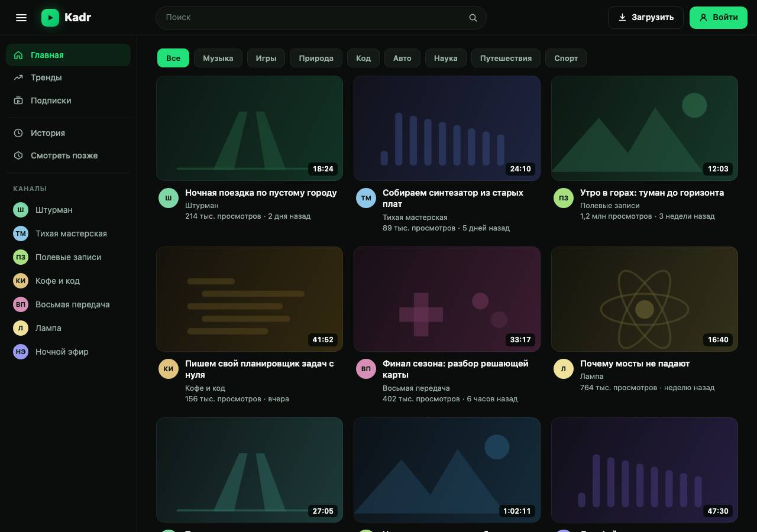757x532 pixels.
Task: Click the Тренды trending arrow icon
Action: [x=18, y=77]
